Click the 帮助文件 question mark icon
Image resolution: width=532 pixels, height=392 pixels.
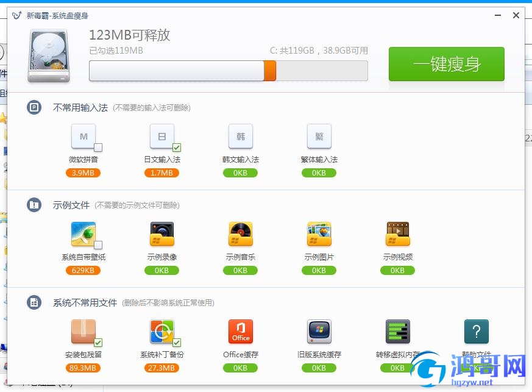pyautogui.click(x=477, y=331)
